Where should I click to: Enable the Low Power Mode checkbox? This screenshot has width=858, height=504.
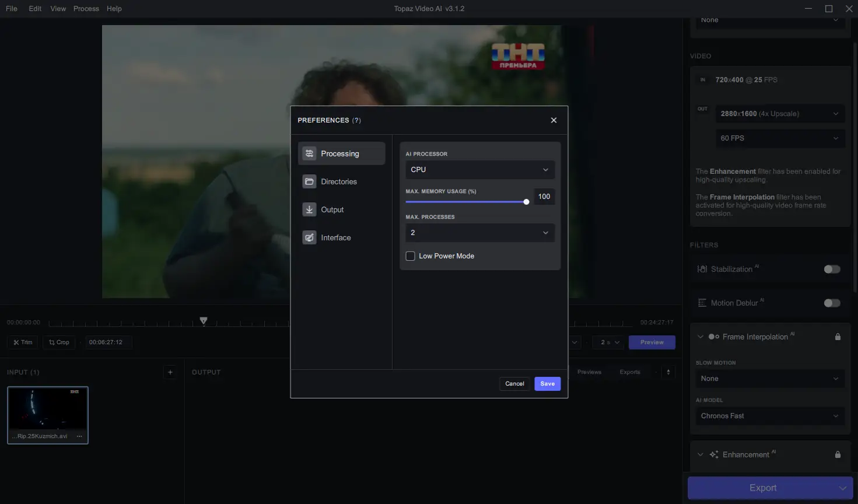click(411, 256)
